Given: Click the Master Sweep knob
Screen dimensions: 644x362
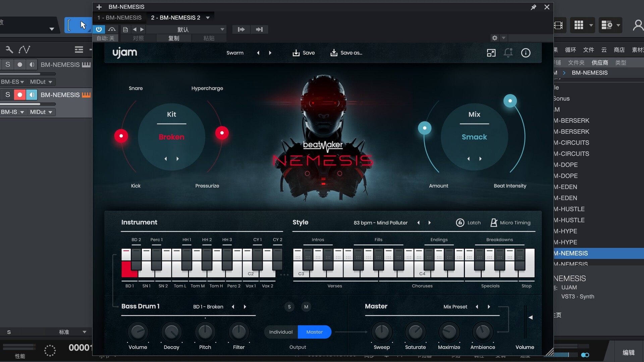Looking at the screenshot, I should point(382,332).
